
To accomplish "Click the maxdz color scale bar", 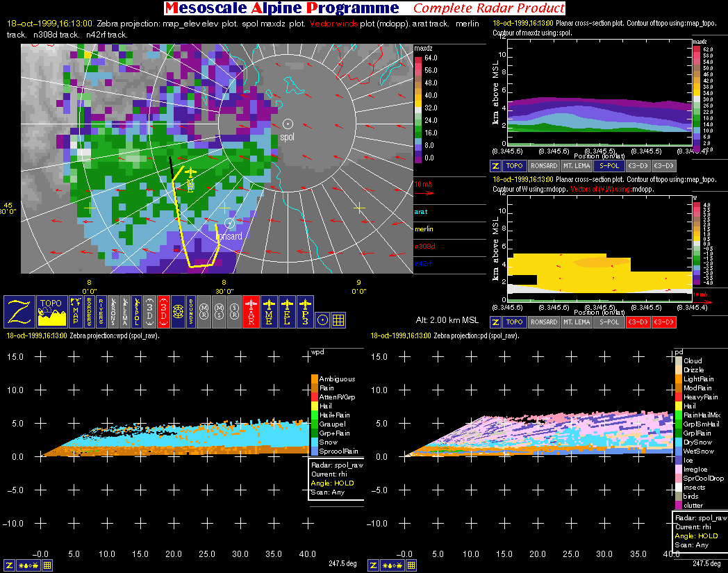I will (417, 108).
